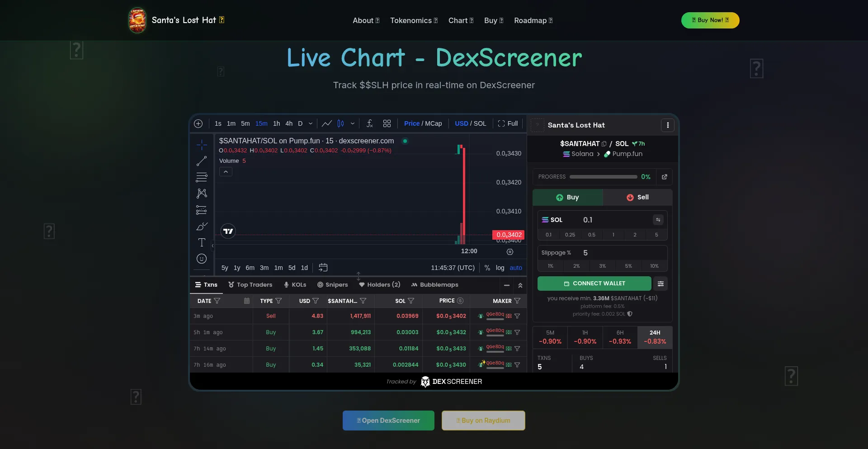
Task: Set slippage preset to 3%
Action: pos(602,266)
